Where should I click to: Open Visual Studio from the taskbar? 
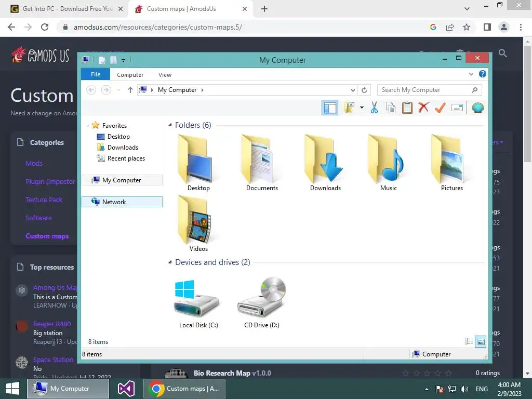(126, 389)
